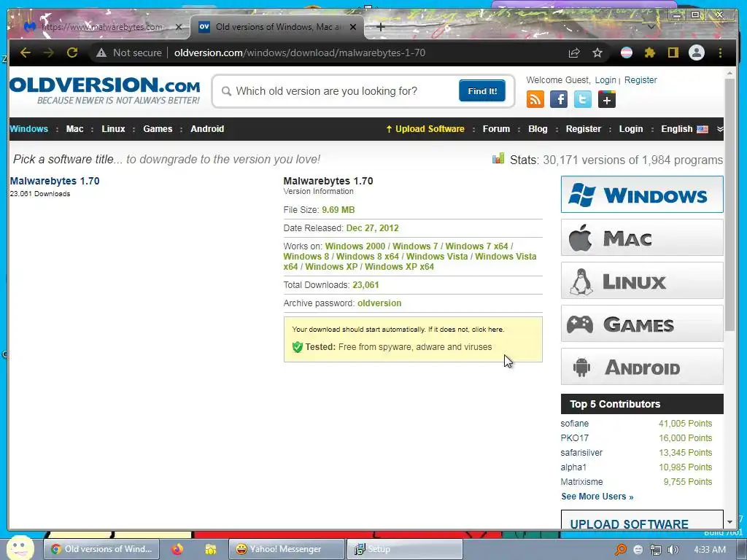Open the Forum nav link
The height and width of the screenshot is (560, 747).
(x=496, y=129)
